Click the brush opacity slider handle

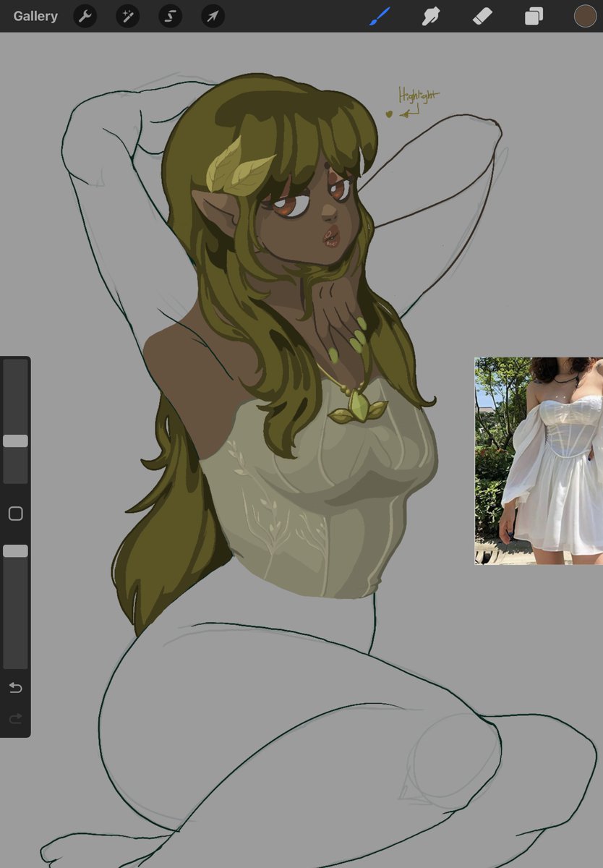(15, 551)
